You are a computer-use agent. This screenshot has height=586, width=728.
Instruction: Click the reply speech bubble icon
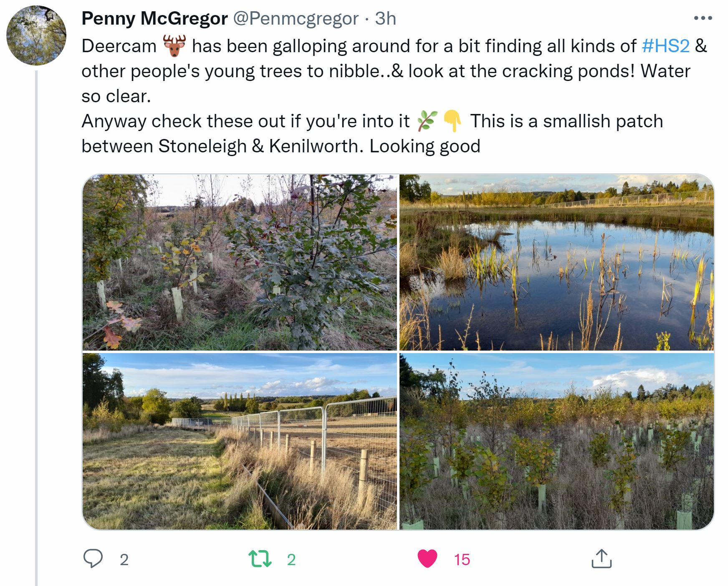(x=93, y=559)
